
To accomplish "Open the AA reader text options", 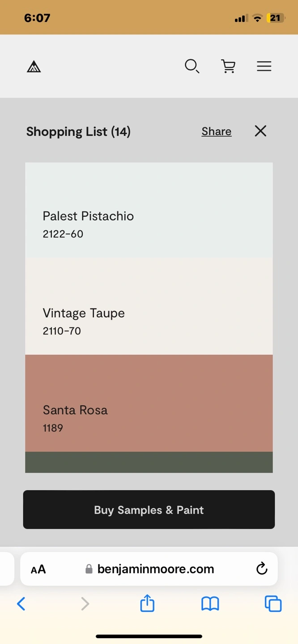I will (38, 569).
